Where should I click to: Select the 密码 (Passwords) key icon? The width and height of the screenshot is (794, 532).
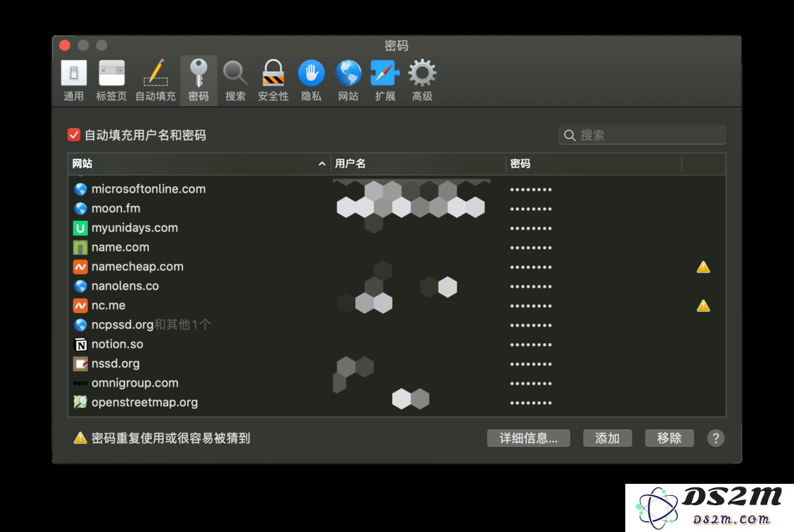click(198, 74)
